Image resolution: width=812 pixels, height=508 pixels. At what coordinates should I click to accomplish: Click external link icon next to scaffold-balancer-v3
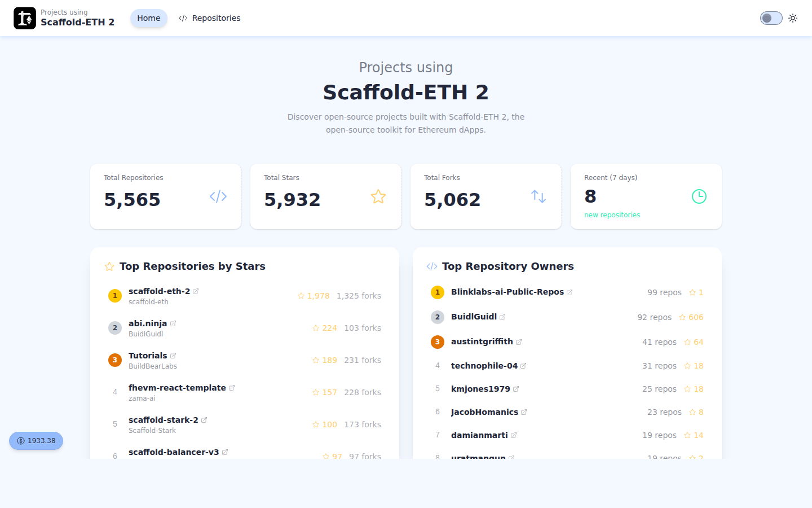click(225, 452)
